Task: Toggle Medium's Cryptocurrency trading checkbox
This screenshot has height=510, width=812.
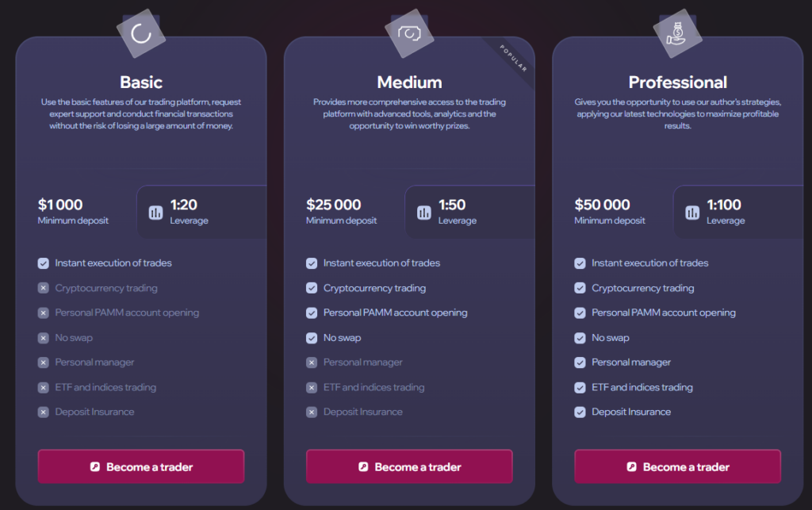Action: (312, 288)
